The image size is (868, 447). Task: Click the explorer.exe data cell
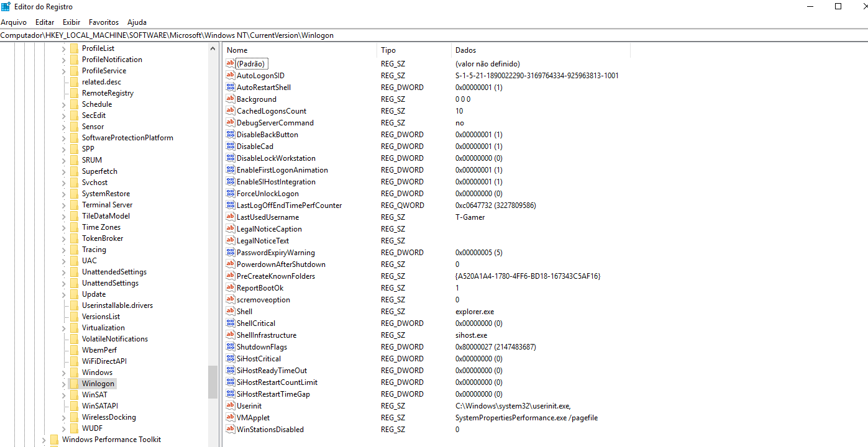475,311
